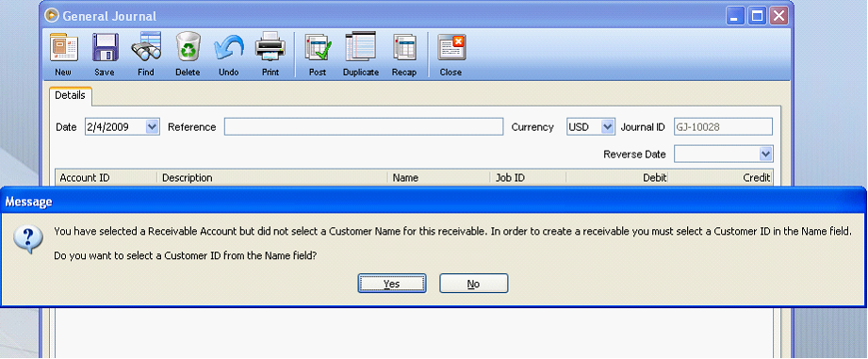This screenshot has height=359, width=868.
Task: Click the Account ID column header
Action: pos(106,177)
